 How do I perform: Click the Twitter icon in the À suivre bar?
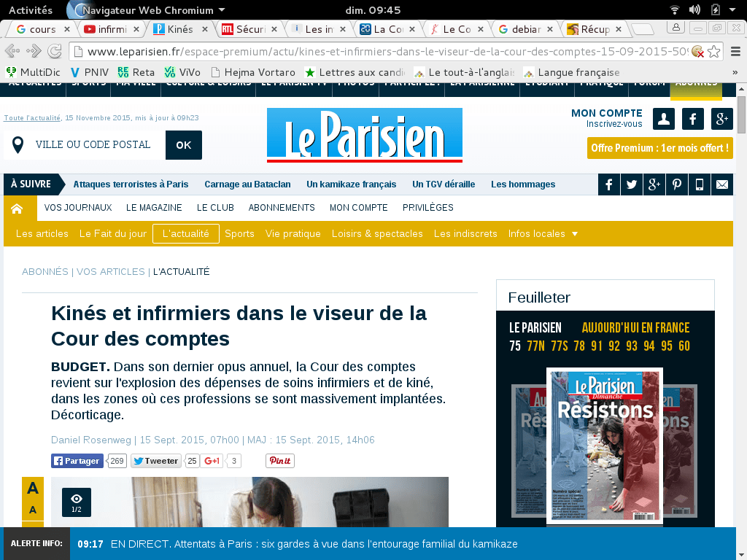[x=632, y=184]
